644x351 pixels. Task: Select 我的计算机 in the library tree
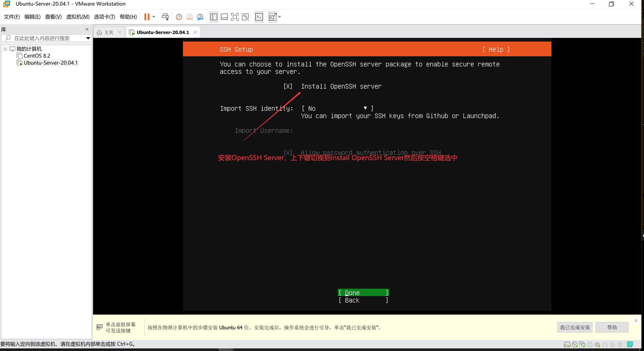tap(29, 49)
